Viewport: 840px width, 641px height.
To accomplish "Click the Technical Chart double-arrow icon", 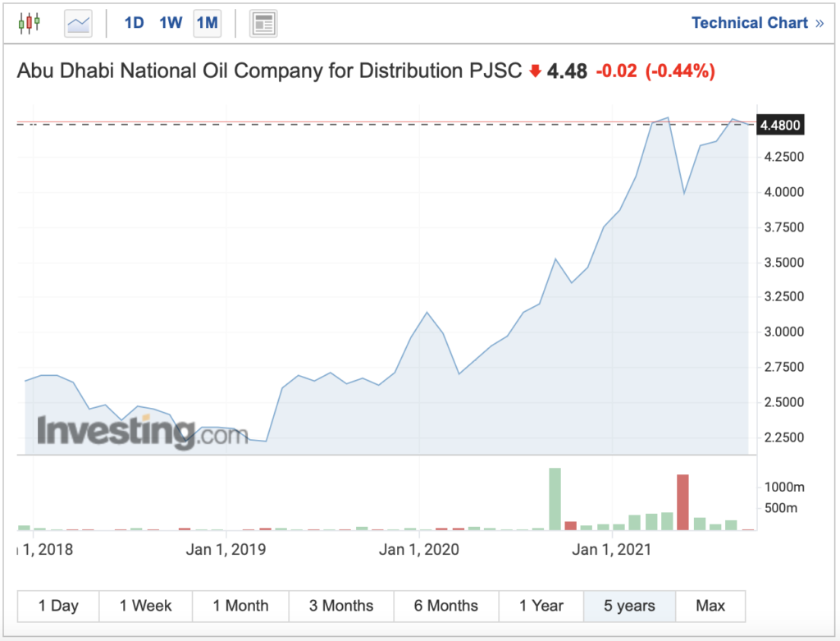I will tap(819, 23).
